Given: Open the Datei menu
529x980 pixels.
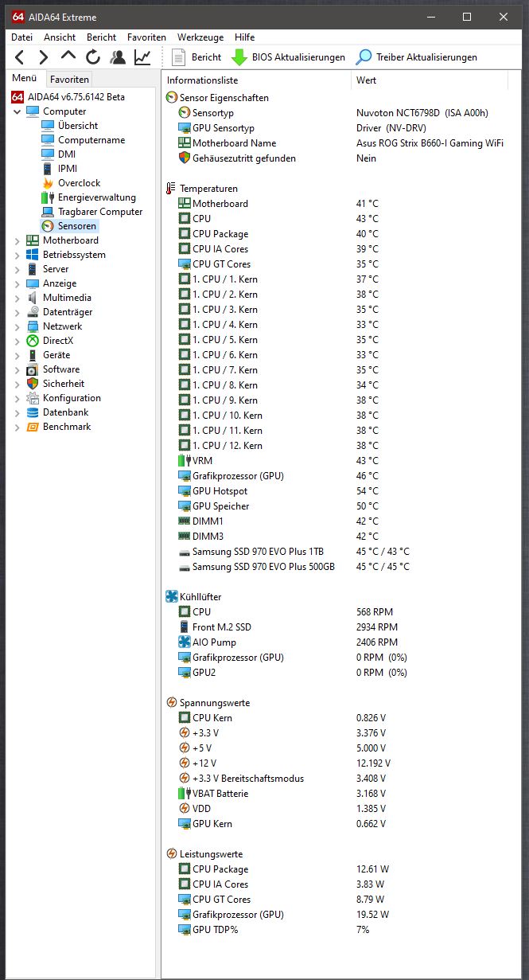Looking at the screenshot, I should point(22,37).
